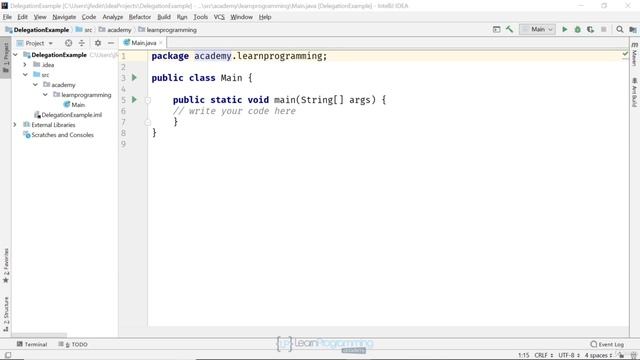Open the View menu
640x360 pixels.
(x=40, y=17)
